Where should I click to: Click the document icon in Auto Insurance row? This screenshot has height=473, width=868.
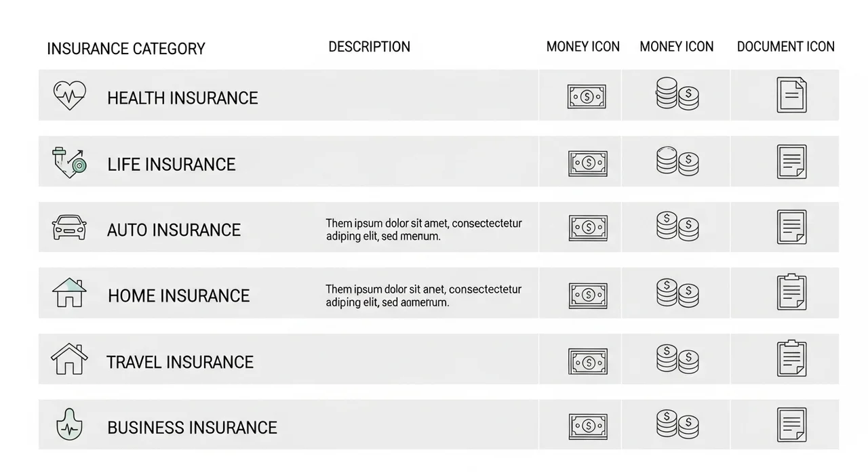click(791, 227)
